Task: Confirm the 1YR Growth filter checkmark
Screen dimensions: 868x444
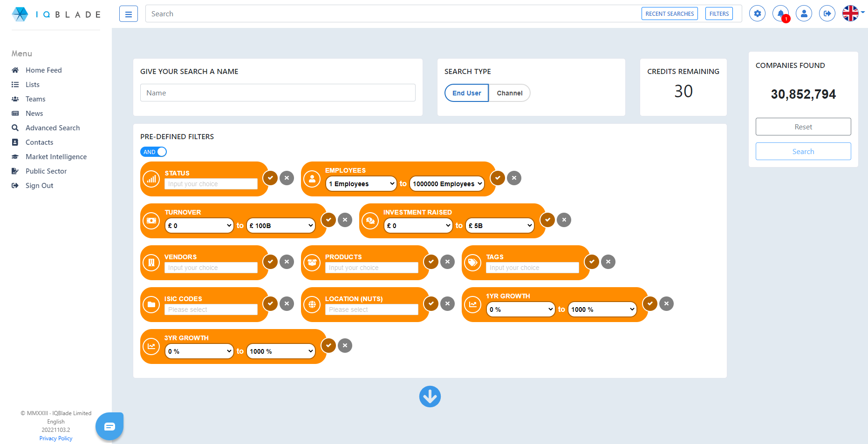Action: (650, 303)
